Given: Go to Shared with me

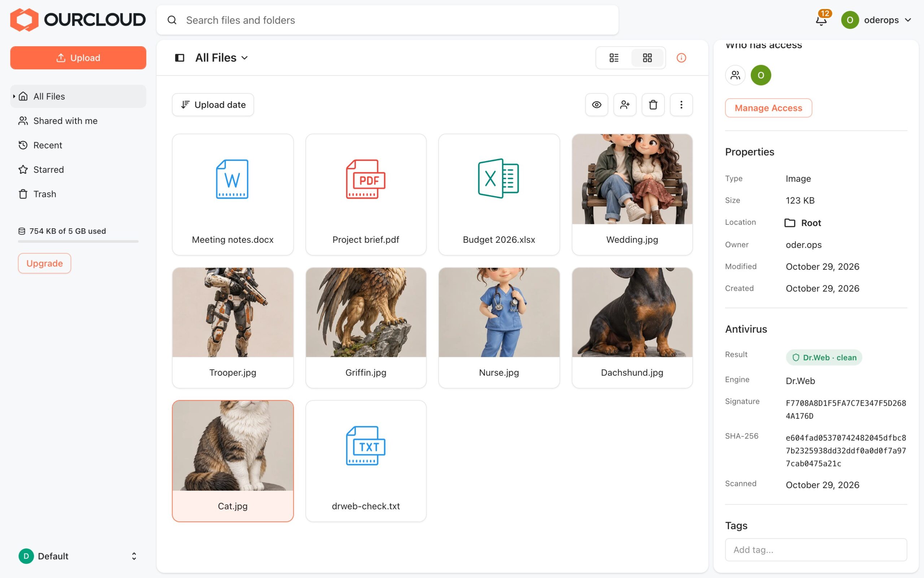Looking at the screenshot, I should tap(78, 121).
